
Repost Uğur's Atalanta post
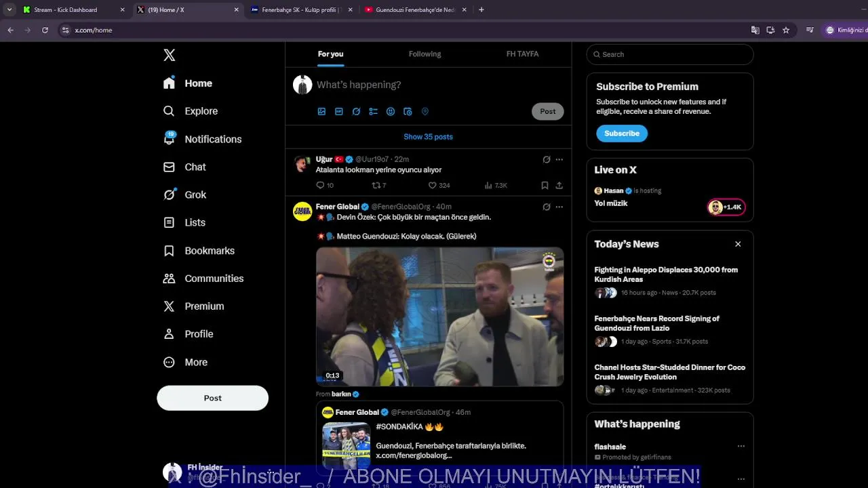379,185
